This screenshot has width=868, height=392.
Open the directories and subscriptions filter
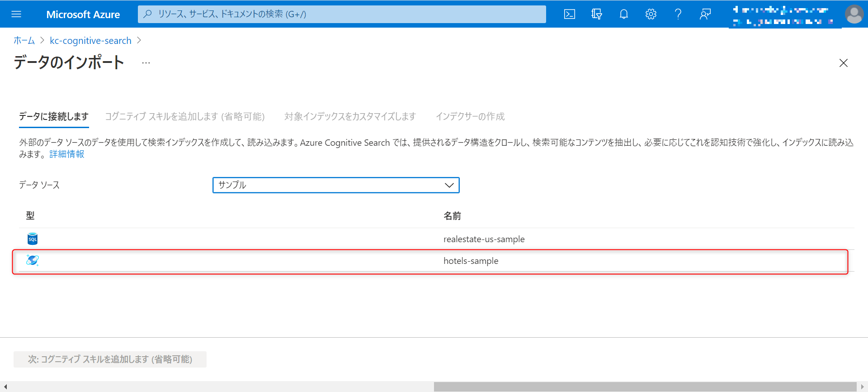click(x=597, y=14)
